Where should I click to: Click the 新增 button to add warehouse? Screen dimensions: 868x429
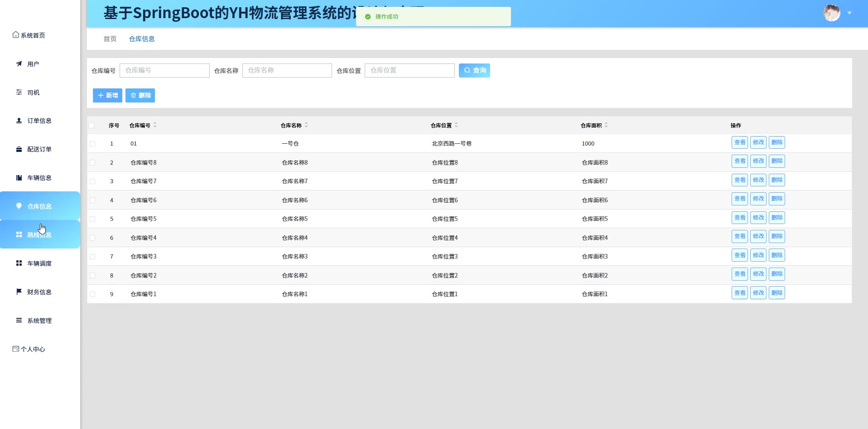(107, 95)
